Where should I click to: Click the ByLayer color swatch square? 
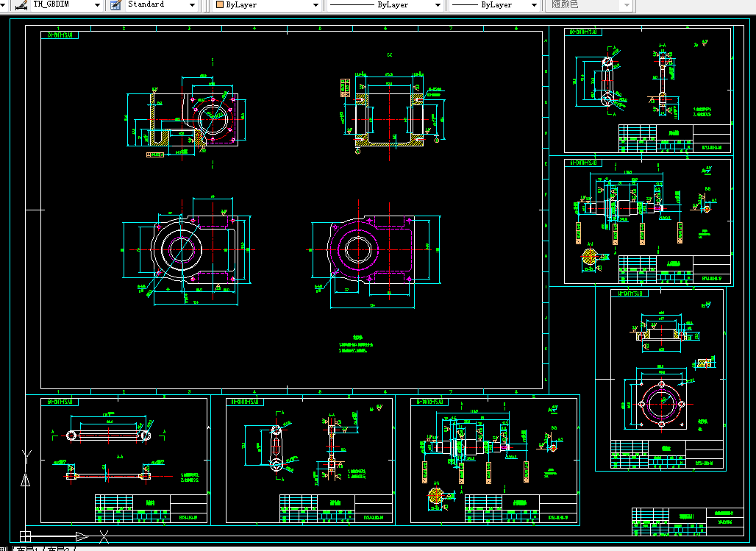(220, 5)
